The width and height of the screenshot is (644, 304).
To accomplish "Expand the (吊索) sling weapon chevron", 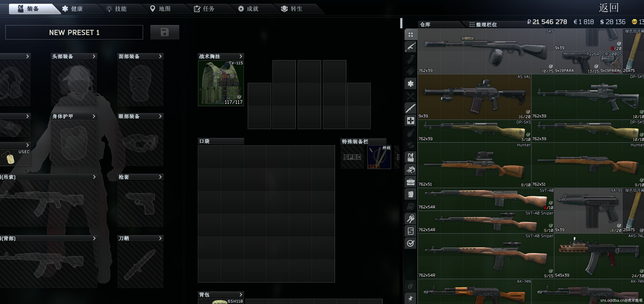I will point(94,177).
